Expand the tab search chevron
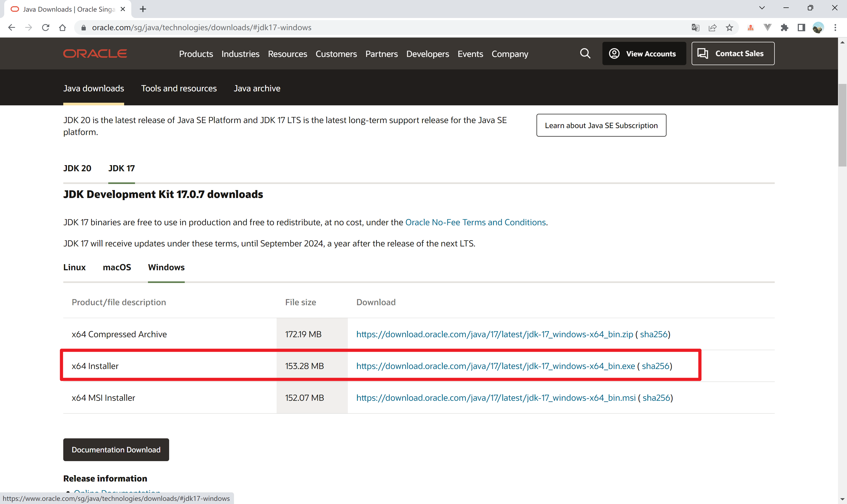Image resolution: width=847 pixels, height=504 pixels. pos(762,8)
